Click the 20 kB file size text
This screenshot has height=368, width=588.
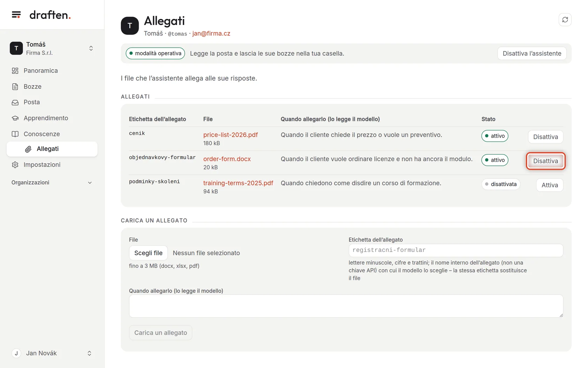(x=211, y=167)
